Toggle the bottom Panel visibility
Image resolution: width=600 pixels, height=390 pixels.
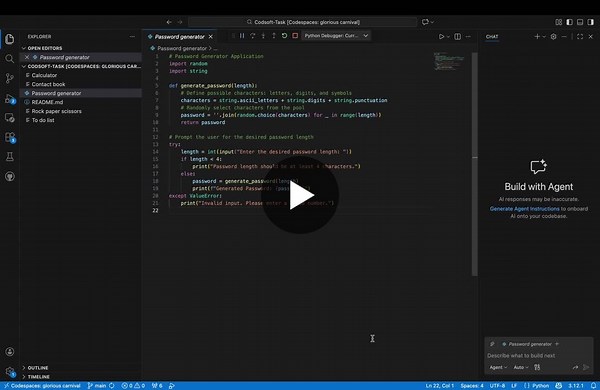point(580,22)
